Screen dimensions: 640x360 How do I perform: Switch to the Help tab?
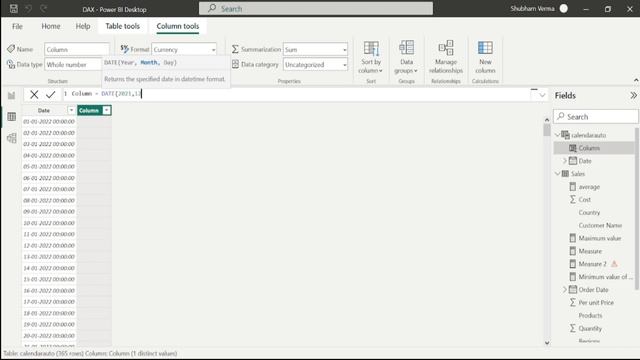point(83,26)
